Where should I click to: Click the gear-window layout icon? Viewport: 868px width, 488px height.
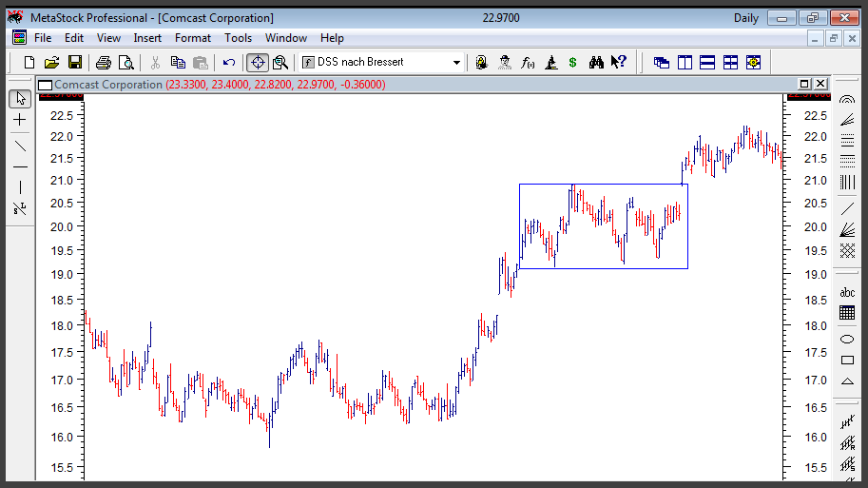pyautogui.click(x=753, y=63)
